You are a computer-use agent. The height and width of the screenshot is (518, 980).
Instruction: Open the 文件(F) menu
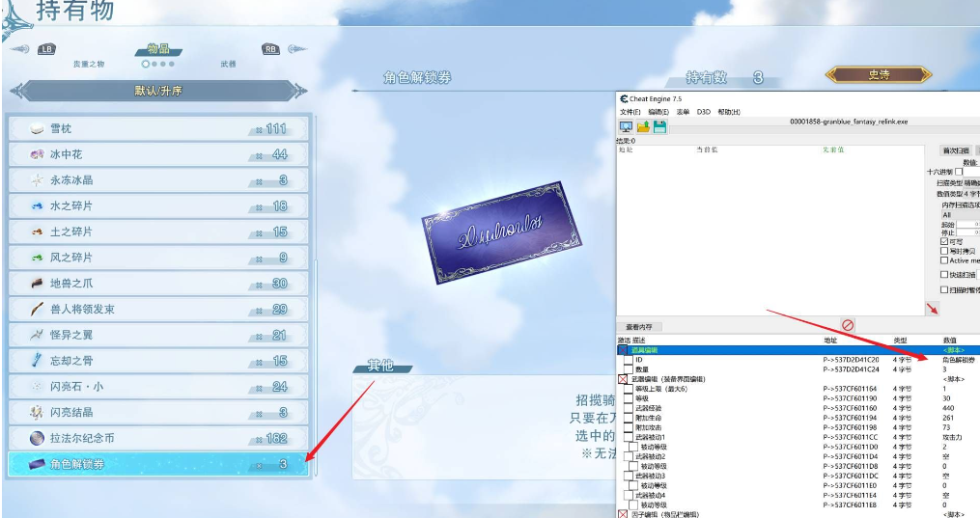click(630, 112)
